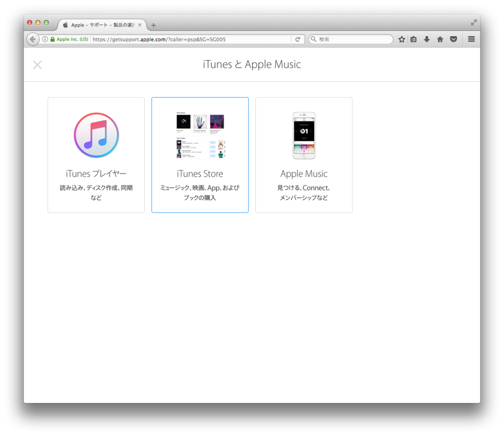The height and width of the screenshot is (436, 504).
Task: Click the Apple logo favicon on the tab
Action: 65,25
